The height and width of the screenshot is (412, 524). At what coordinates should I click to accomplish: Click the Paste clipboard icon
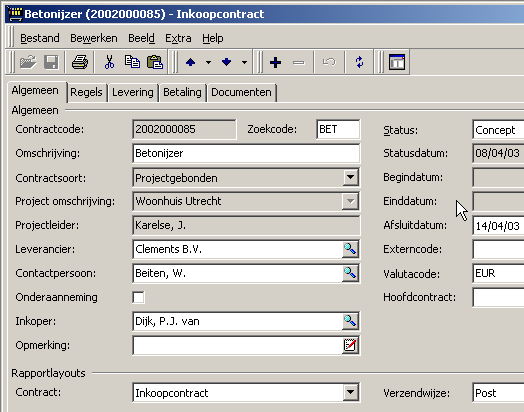[x=155, y=62]
